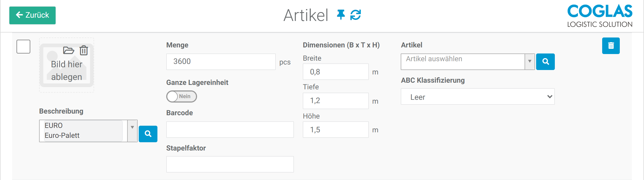Click the back arrow inside the Zurück button
This screenshot has width=644, height=180.
click(19, 15)
